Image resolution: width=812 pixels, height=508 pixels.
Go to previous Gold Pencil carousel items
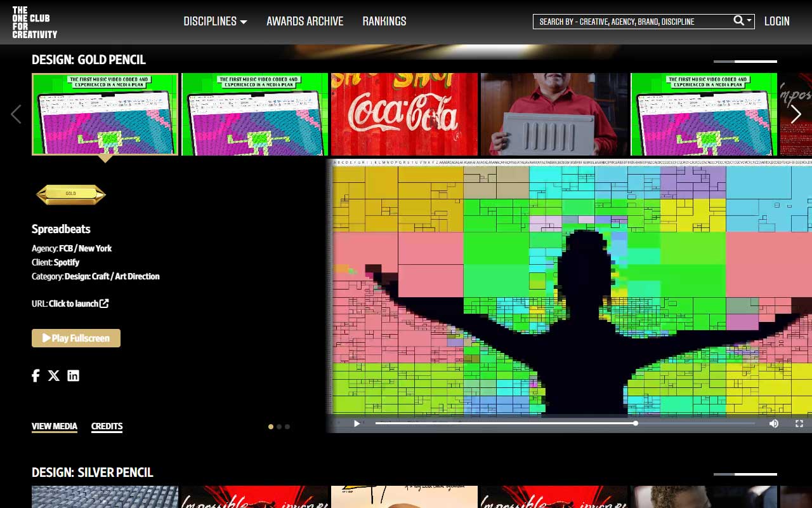click(16, 114)
